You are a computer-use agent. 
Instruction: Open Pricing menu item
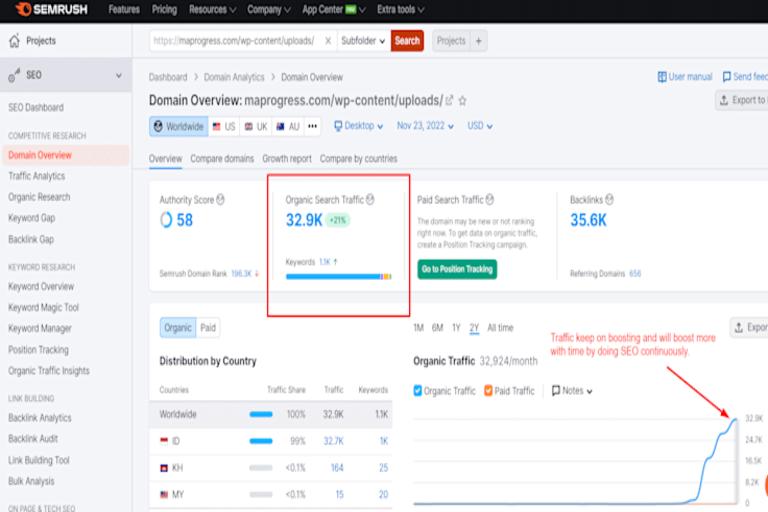164,9
